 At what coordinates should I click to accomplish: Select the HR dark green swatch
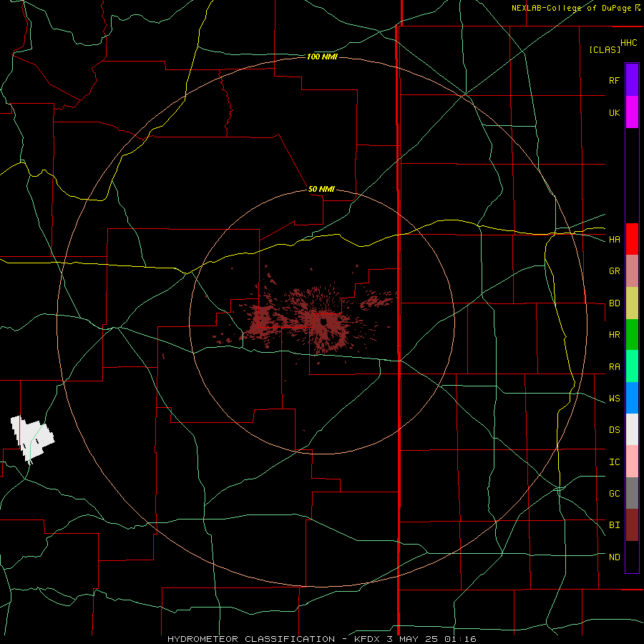[x=632, y=335]
